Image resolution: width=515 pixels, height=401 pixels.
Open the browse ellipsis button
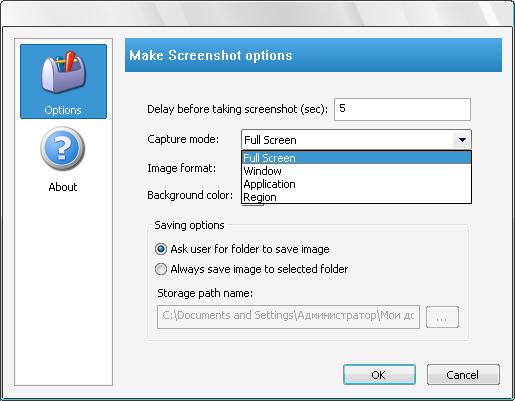[x=442, y=317]
